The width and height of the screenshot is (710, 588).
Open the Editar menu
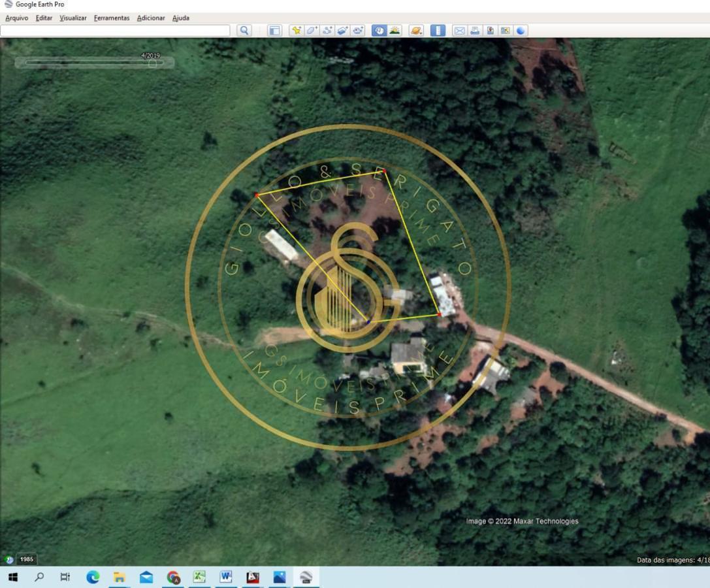[x=44, y=18]
